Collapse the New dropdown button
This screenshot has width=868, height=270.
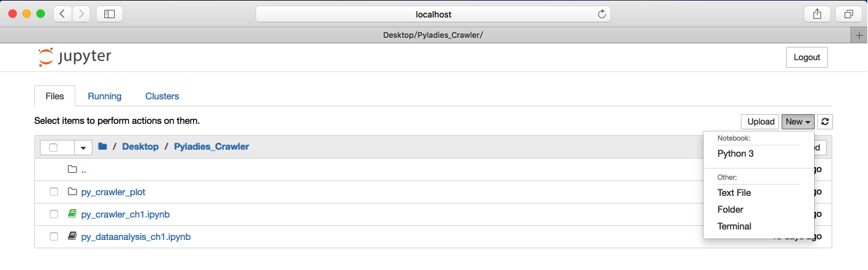point(798,122)
